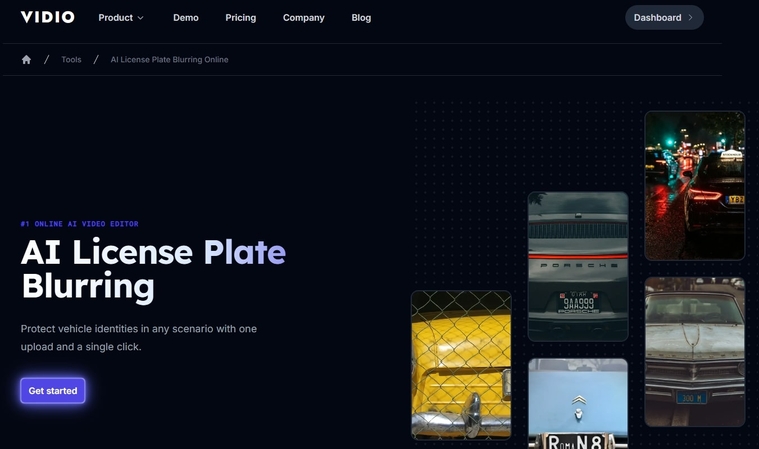Click the home breadcrumb icon

[26, 60]
